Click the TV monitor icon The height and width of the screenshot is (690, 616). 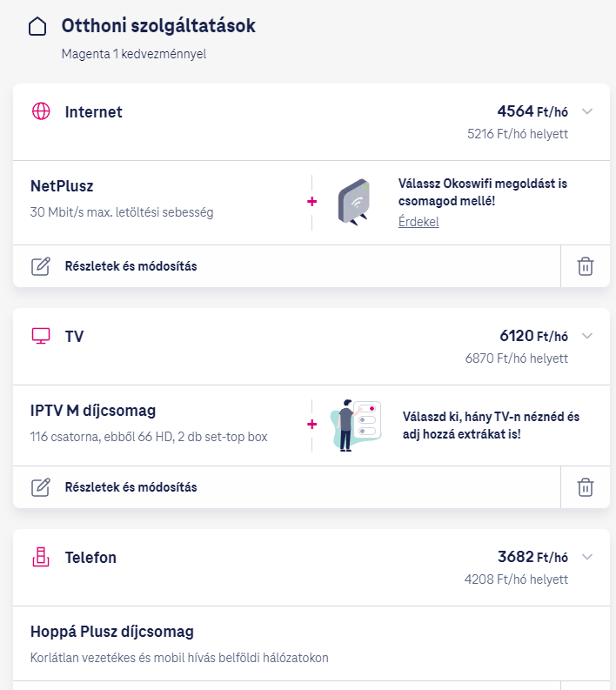coord(41,336)
